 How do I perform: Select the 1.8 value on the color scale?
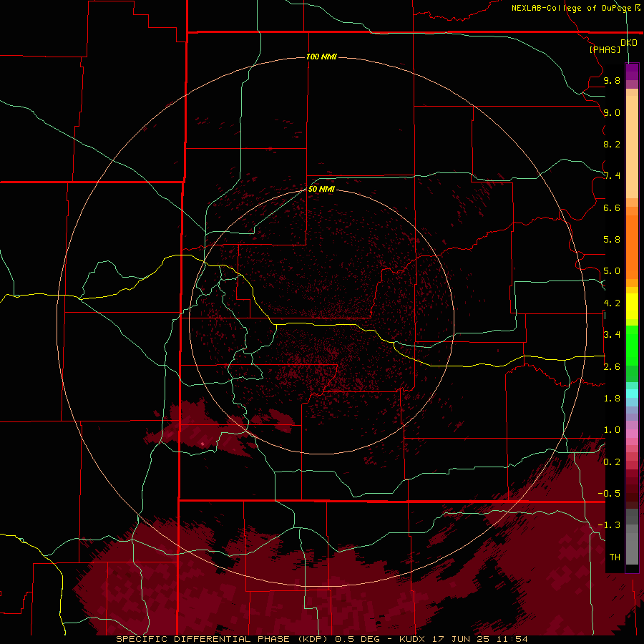click(612, 399)
